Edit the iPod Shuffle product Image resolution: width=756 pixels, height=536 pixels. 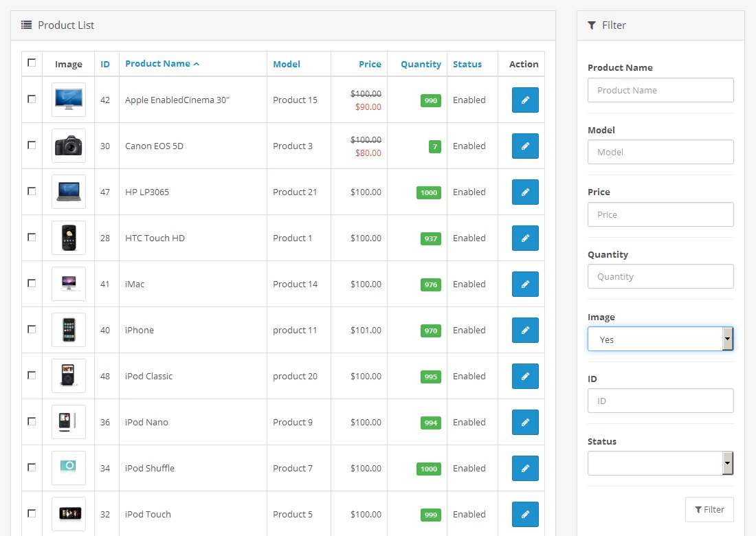[x=525, y=468]
